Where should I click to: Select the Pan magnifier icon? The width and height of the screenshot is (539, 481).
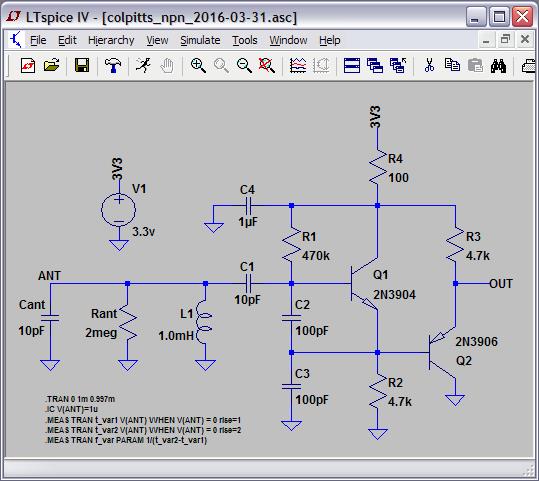221,65
